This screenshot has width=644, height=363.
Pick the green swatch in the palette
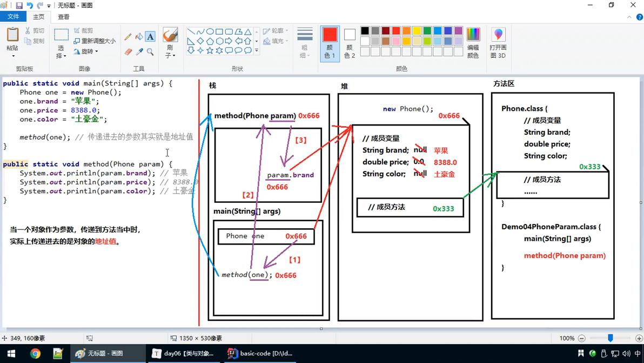(427, 31)
